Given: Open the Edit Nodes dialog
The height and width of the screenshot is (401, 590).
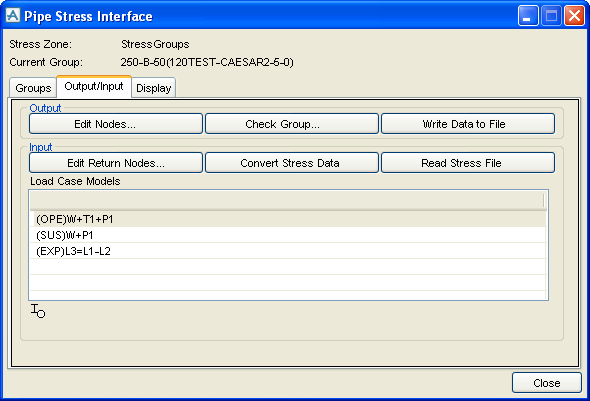Looking at the screenshot, I should click(116, 124).
